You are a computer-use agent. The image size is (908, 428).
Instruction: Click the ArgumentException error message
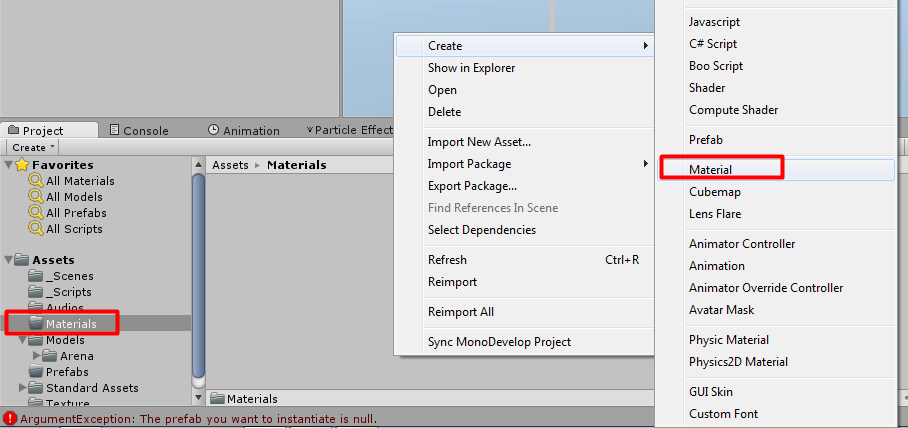(199, 418)
